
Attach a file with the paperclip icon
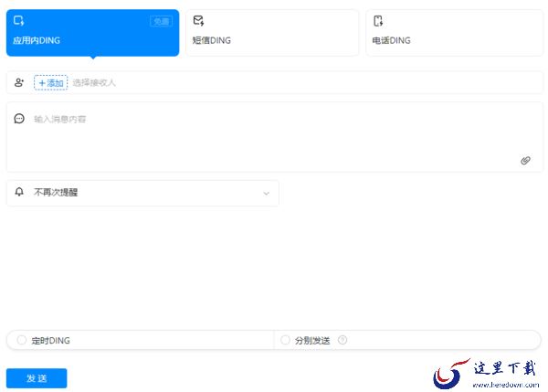point(525,161)
